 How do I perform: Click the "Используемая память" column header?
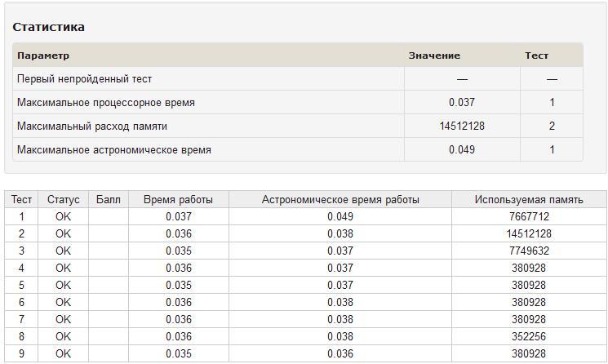tap(530, 199)
